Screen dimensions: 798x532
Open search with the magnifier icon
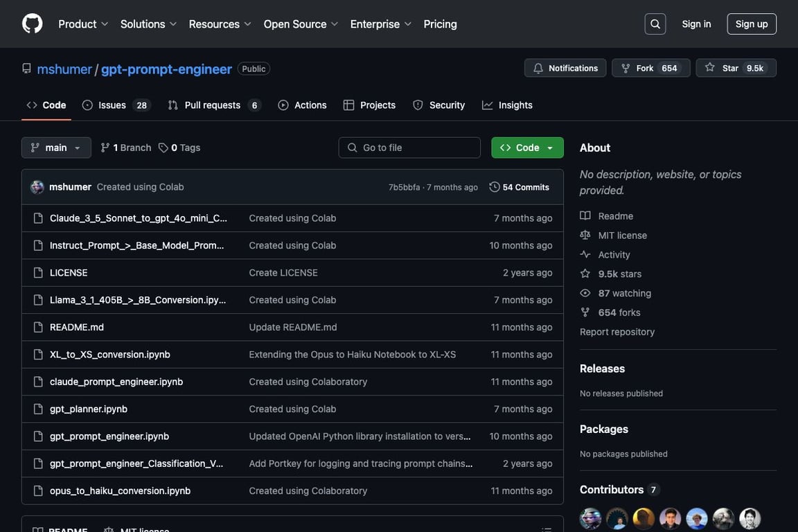point(655,24)
